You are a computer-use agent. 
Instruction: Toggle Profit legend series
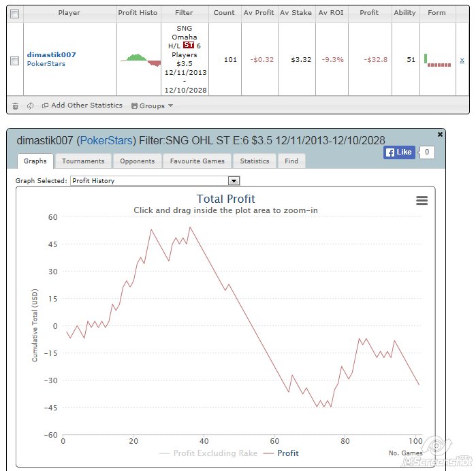tap(281, 453)
